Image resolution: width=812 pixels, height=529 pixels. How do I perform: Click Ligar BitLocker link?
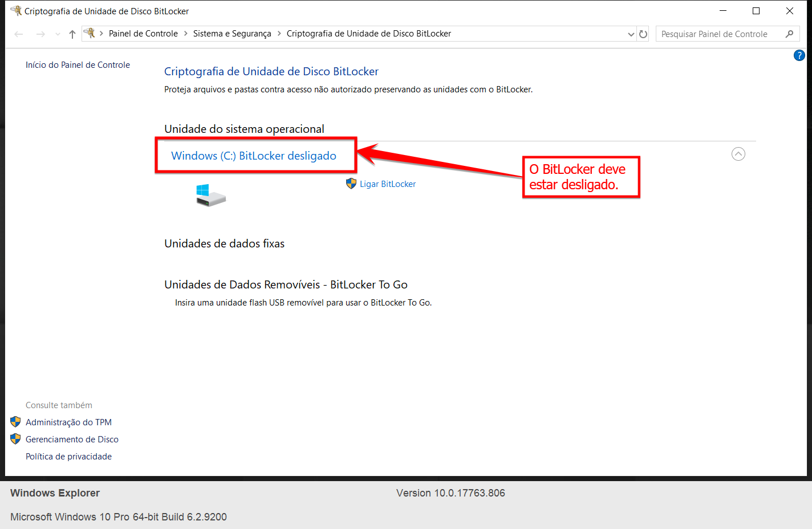coord(388,184)
